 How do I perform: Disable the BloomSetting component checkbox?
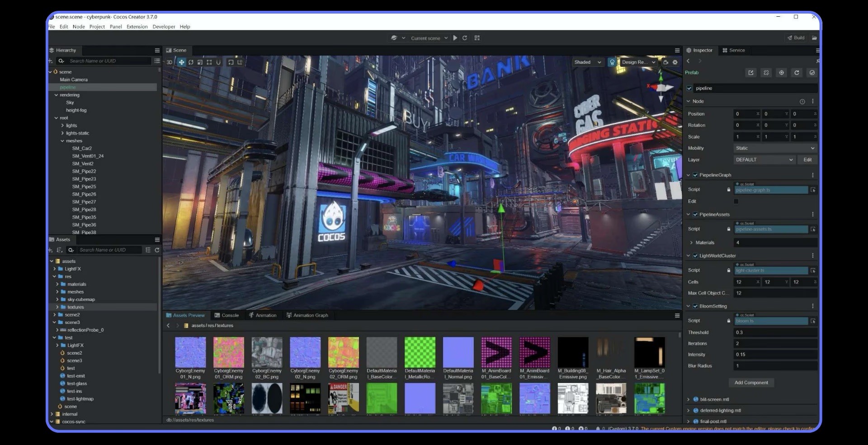(695, 306)
